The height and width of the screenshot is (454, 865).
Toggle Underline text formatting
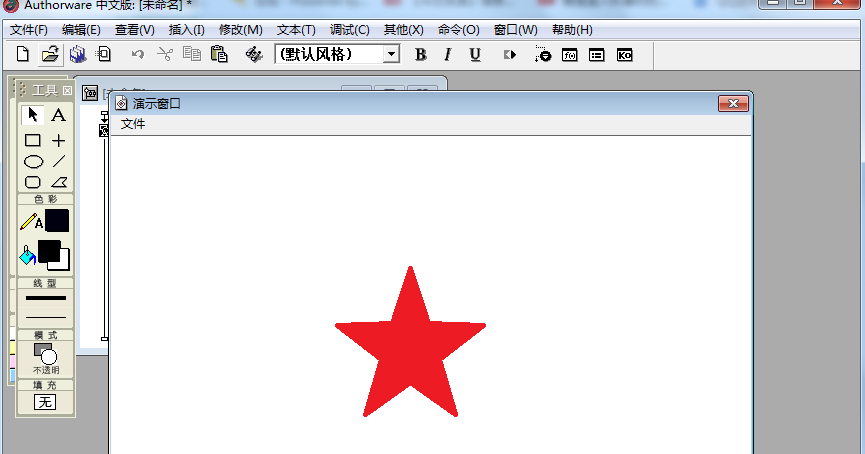474,55
